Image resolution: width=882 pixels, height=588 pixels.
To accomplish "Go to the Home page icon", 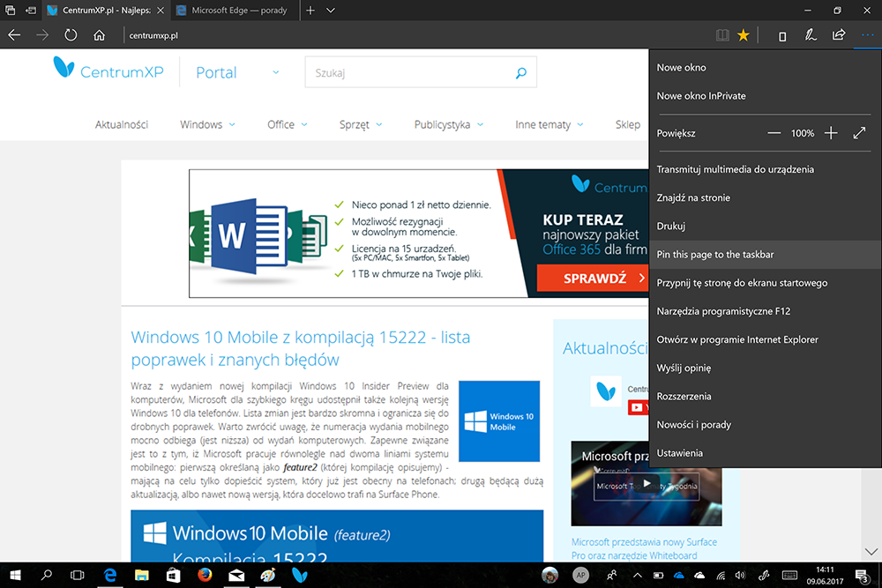I will pos(99,35).
